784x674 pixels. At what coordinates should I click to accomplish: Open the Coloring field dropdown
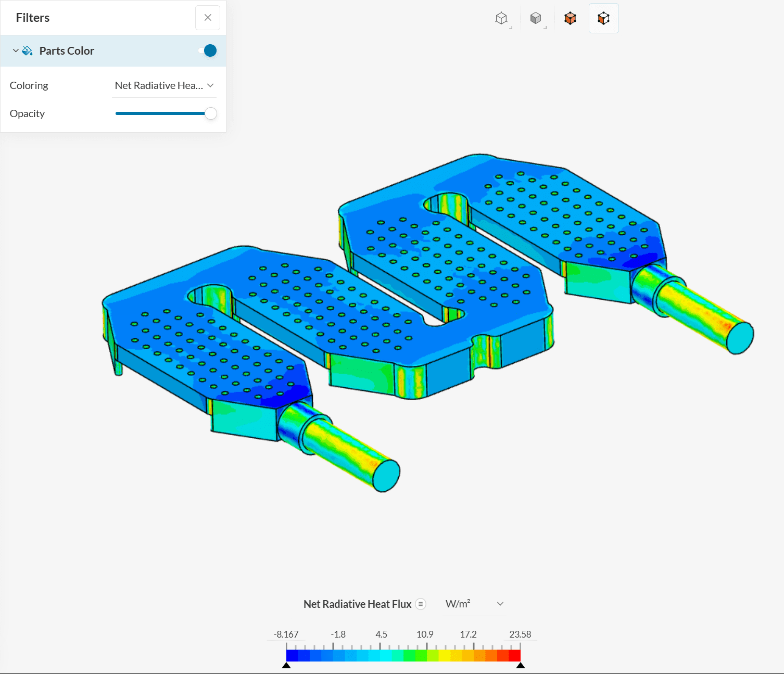164,85
